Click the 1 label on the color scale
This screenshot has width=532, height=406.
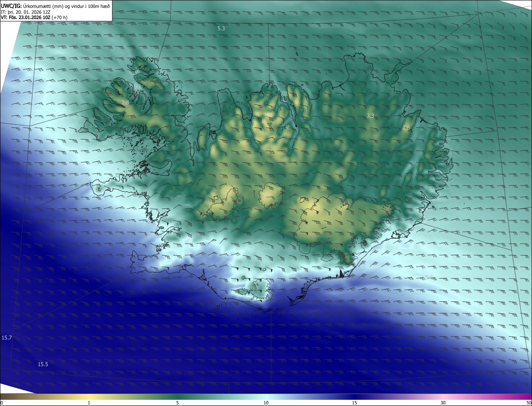point(89,403)
